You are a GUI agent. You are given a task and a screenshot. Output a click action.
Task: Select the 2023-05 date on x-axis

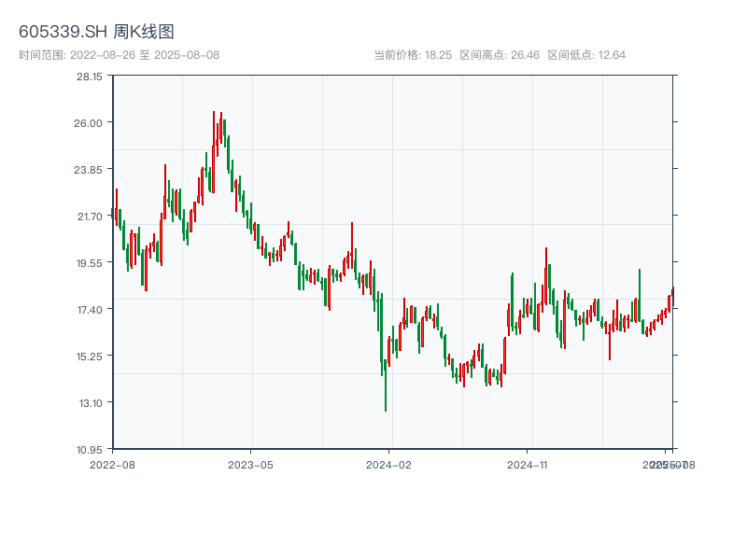pyautogui.click(x=250, y=464)
